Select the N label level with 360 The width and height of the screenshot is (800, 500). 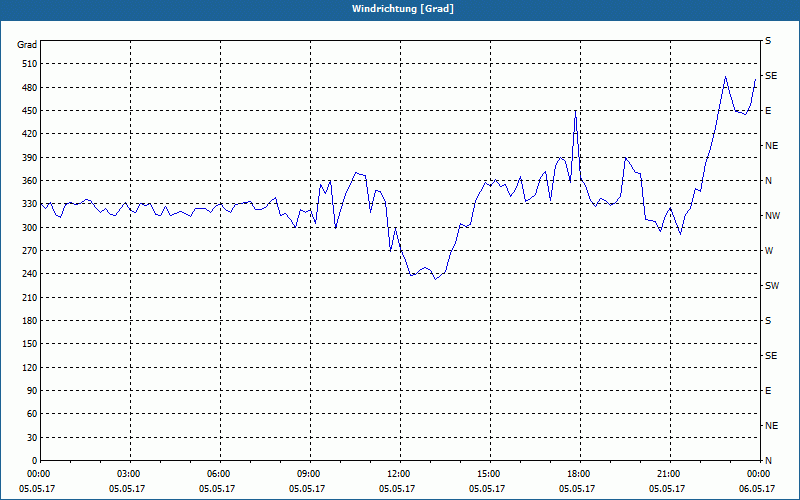[x=768, y=181]
